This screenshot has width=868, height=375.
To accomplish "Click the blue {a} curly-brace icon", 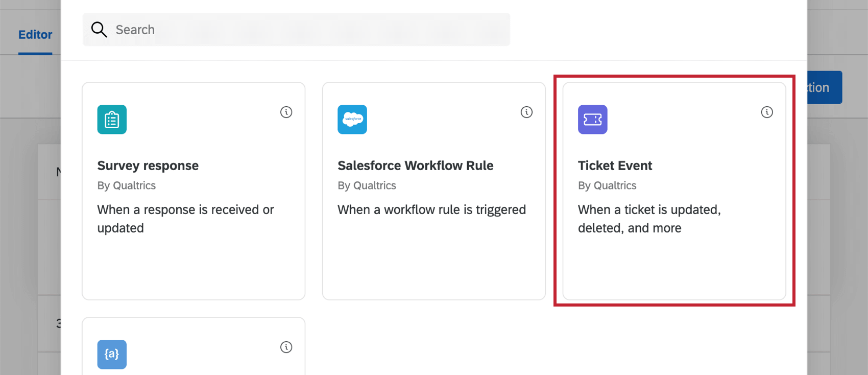I will click(x=112, y=354).
